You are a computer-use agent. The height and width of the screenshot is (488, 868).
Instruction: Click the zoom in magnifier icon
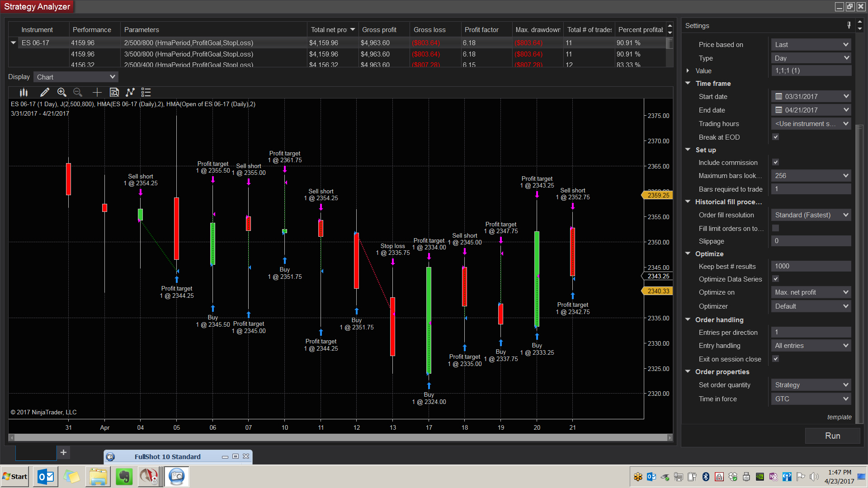point(62,92)
